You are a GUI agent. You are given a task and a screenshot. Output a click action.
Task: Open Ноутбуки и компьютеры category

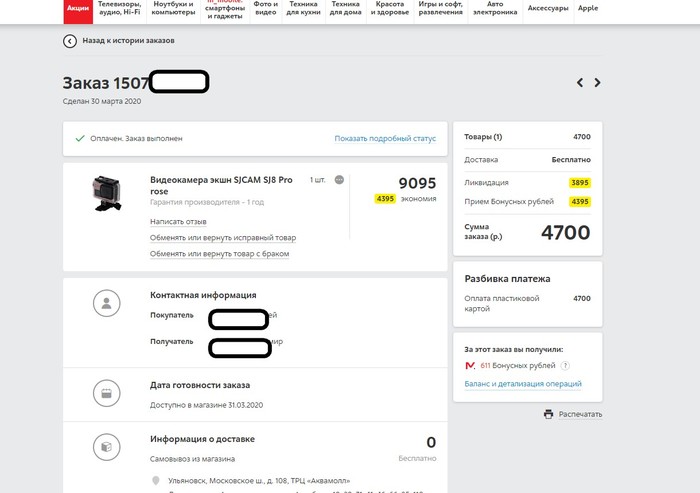pos(173,9)
